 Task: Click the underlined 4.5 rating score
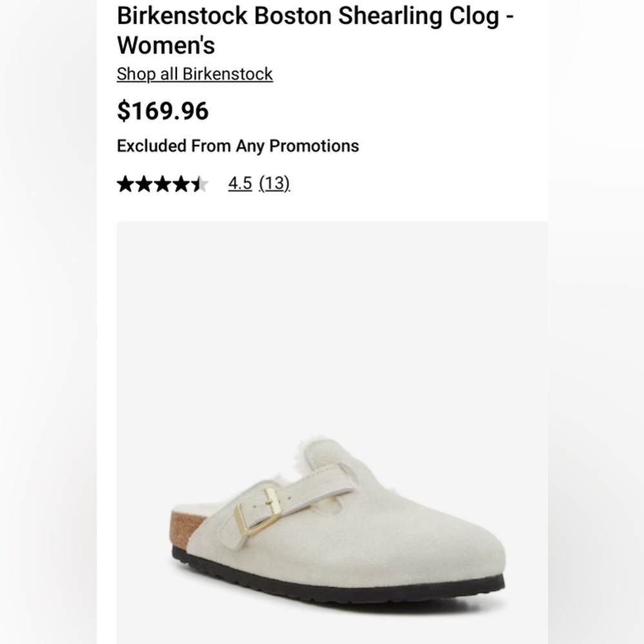pyautogui.click(x=239, y=184)
